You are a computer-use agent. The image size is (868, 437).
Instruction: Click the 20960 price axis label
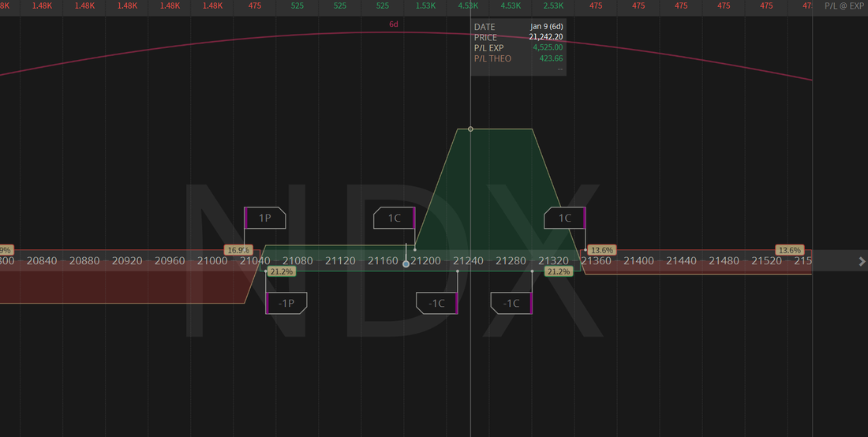pyautogui.click(x=170, y=260)
